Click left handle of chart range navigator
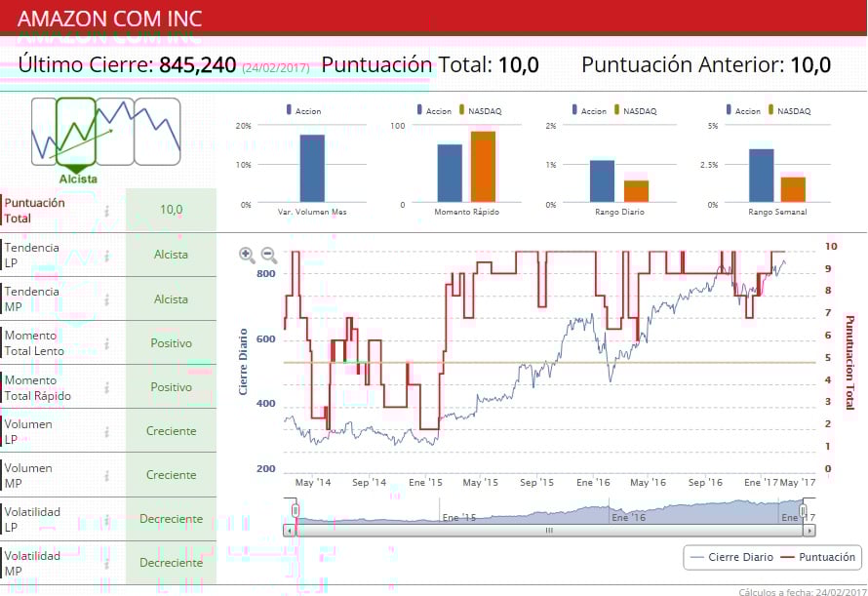This screenshot has height=596, width=868. 296,510
